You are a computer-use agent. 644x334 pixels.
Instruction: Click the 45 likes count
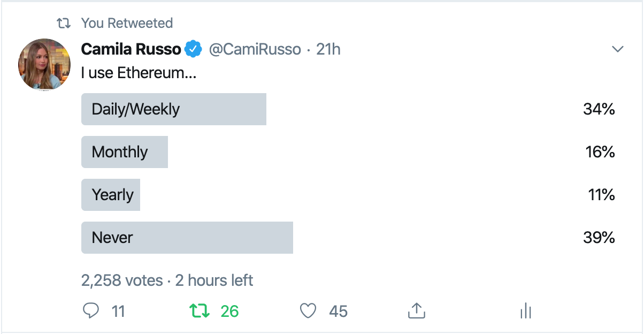pos(339,312)
